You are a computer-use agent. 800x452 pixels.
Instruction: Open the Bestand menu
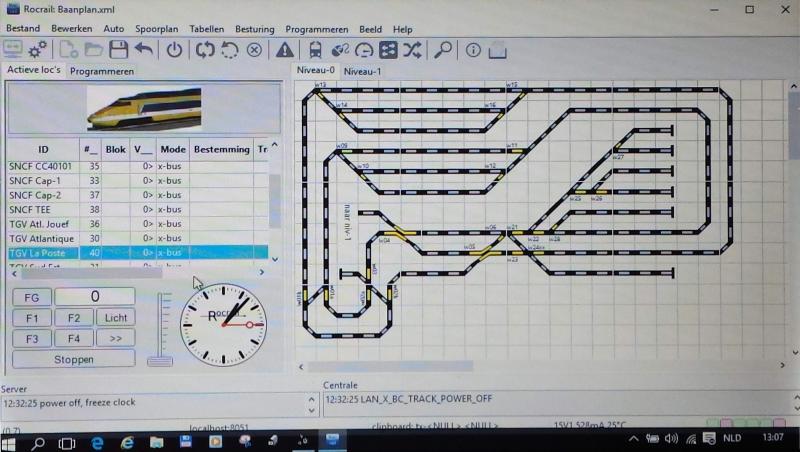[23, 29]
